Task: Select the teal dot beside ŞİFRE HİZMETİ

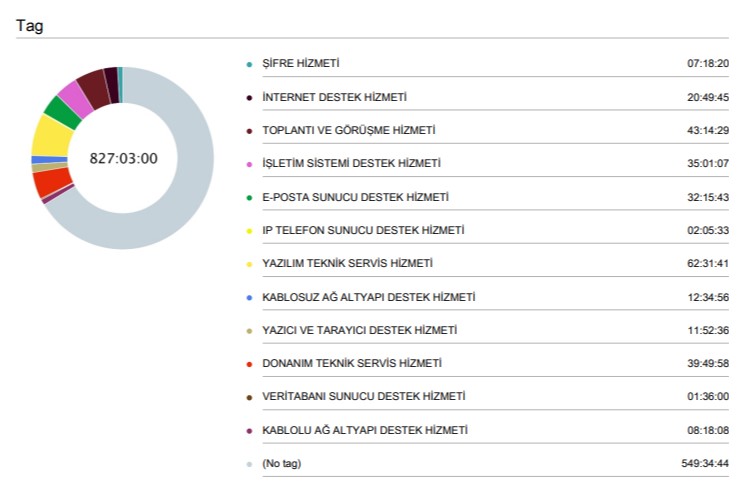Action: pyautogui.click(x=249, y=64)
